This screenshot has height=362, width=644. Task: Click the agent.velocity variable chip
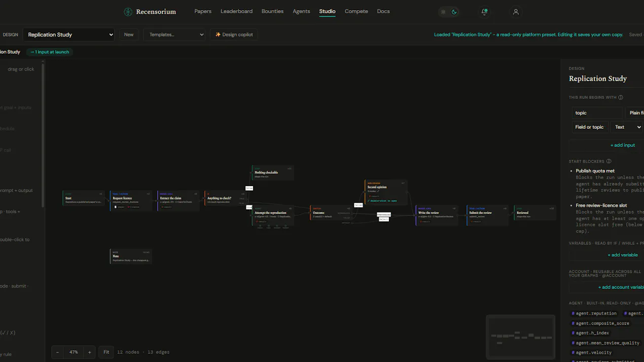point(592,352)
